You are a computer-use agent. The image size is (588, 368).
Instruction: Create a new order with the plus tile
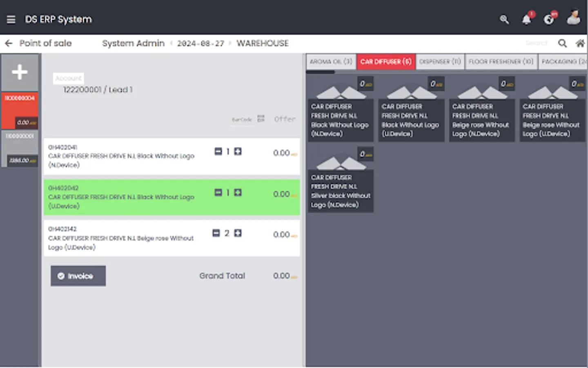(19, 72)
